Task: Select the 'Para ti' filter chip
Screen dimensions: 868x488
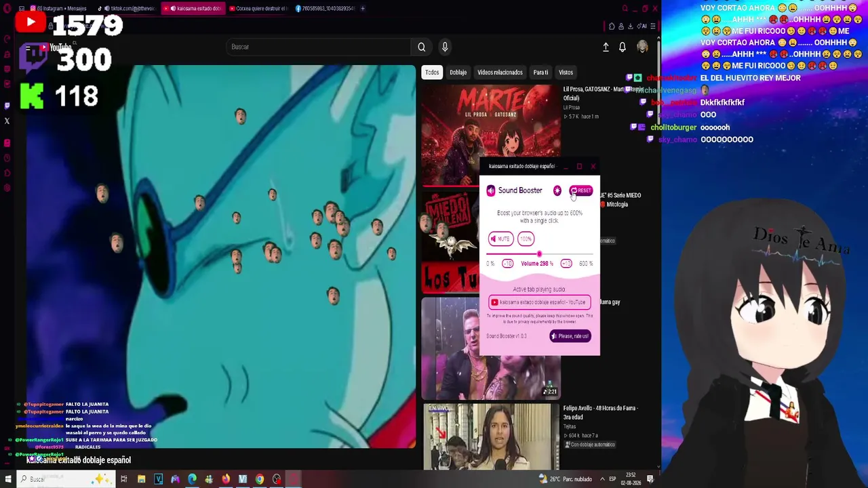Action: 540,73
